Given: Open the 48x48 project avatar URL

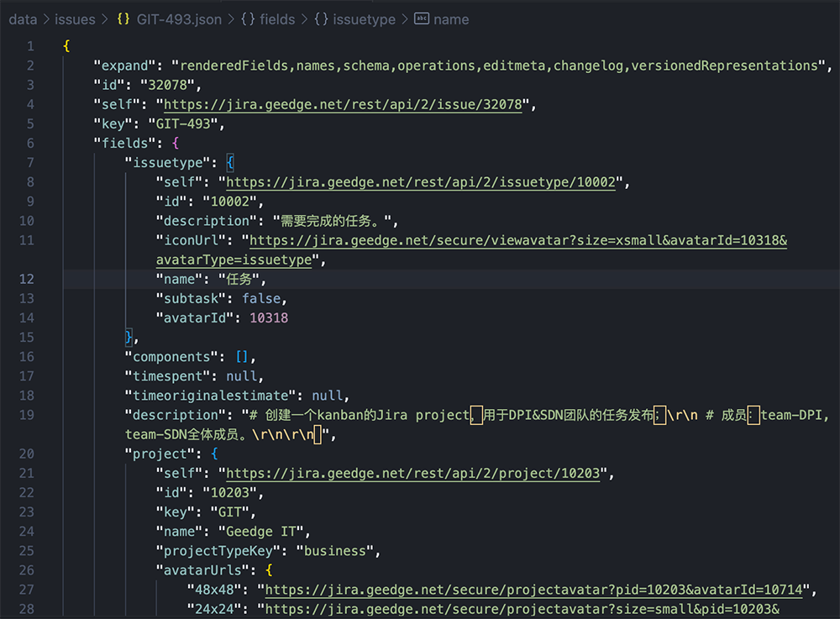Looking at the screenshot, I should click(x=533, y=590).
